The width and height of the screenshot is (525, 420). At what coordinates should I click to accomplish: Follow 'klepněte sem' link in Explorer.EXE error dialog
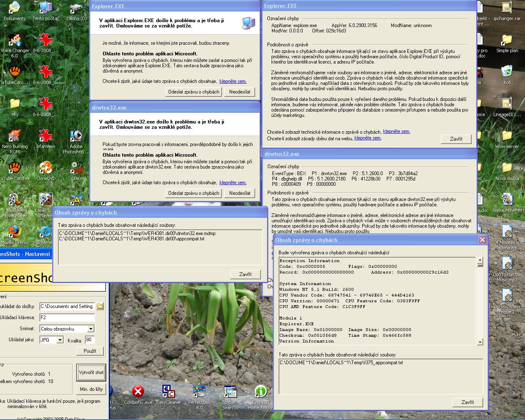[233, 81]
